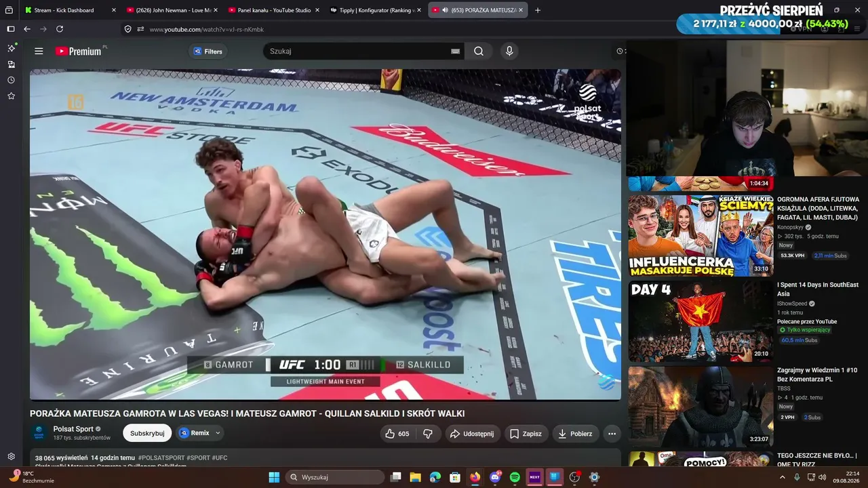
Task: Open the Konopskyy channel link
Action: 790,227
